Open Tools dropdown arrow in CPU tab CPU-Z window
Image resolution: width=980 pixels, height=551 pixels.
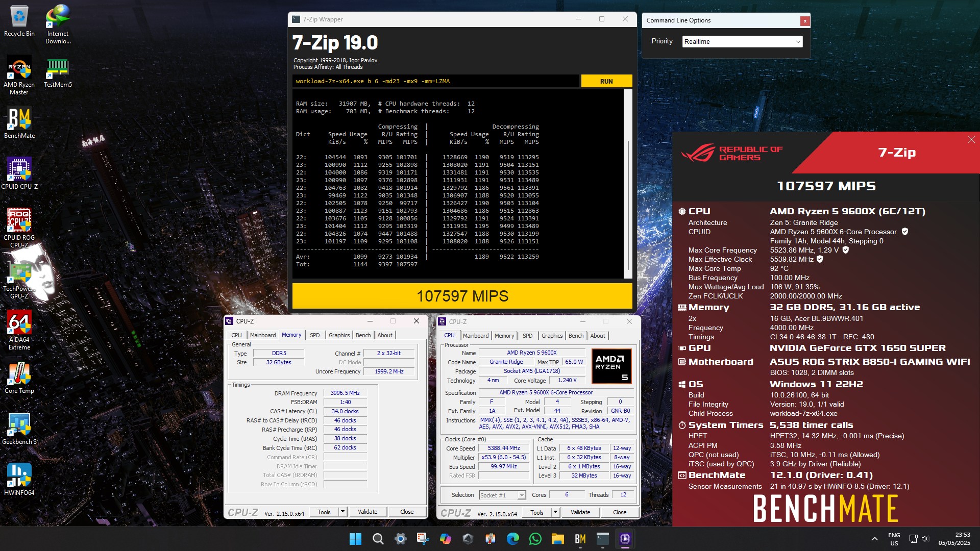point(555,512)
